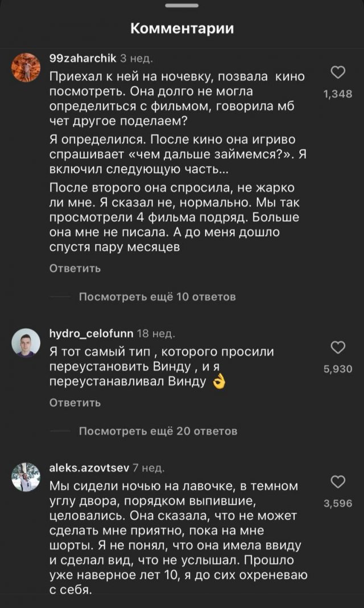Expand 20 more replies
Viewport: 364px width, 608px height.
[x=158, y=431]
